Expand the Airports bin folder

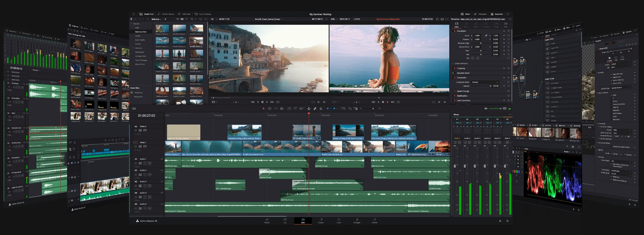tap(133, 48)
